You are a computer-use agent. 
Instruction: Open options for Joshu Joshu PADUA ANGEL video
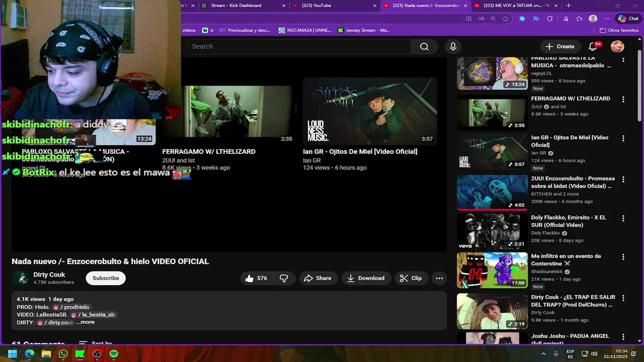(x=623, y=337)
